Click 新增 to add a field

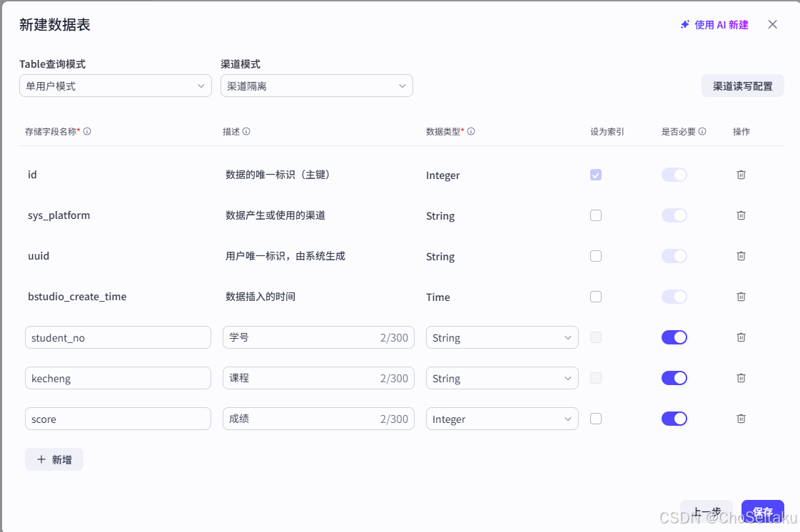click(x=54, y=459)
